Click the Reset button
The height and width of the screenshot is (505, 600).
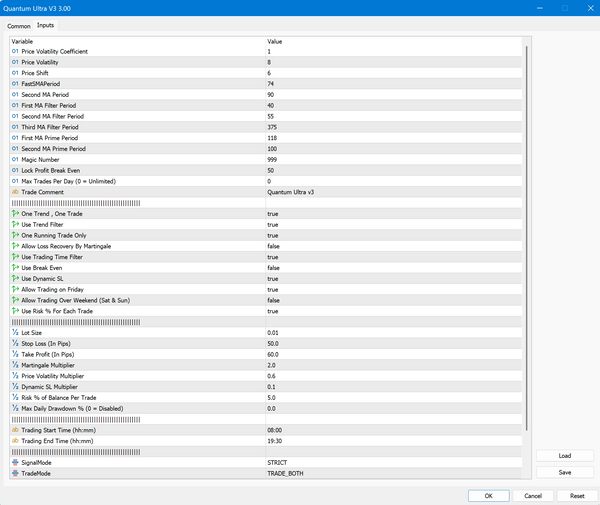[577, 495]
